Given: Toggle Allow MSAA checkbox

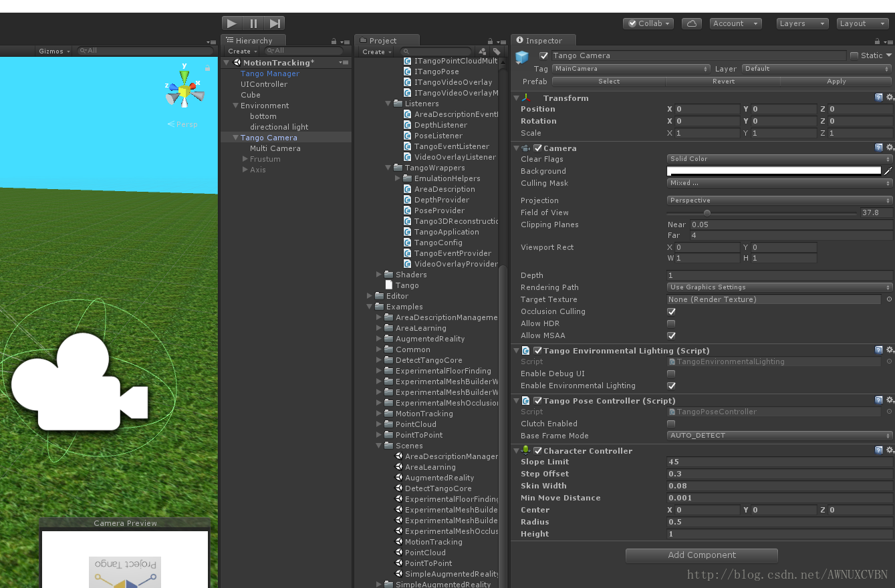Looking at the screenshot, I should tap(671, 335).
